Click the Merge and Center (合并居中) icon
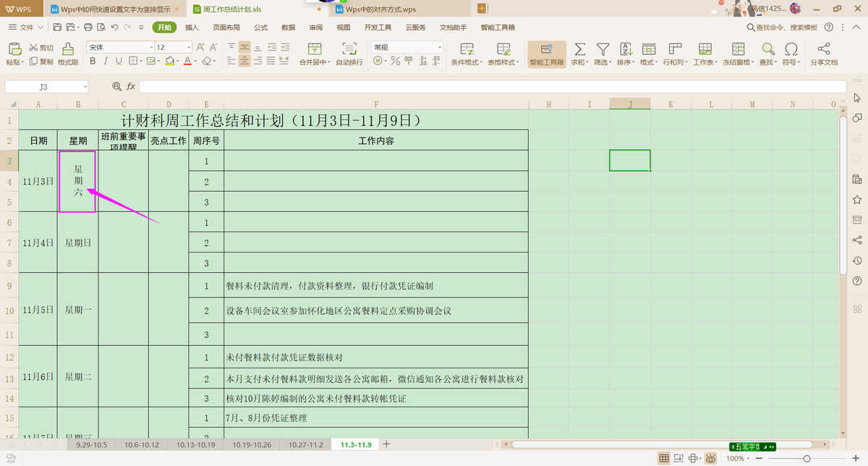Viewport: 868px width, 466px height. pyautogui.click(x=315, y=48)
